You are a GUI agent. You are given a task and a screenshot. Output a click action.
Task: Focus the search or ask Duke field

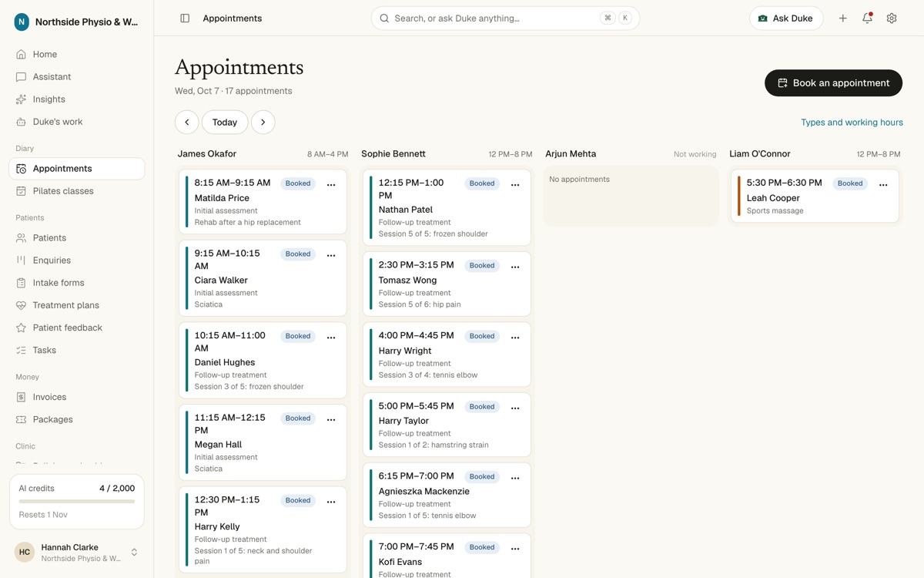click(505, 18)
